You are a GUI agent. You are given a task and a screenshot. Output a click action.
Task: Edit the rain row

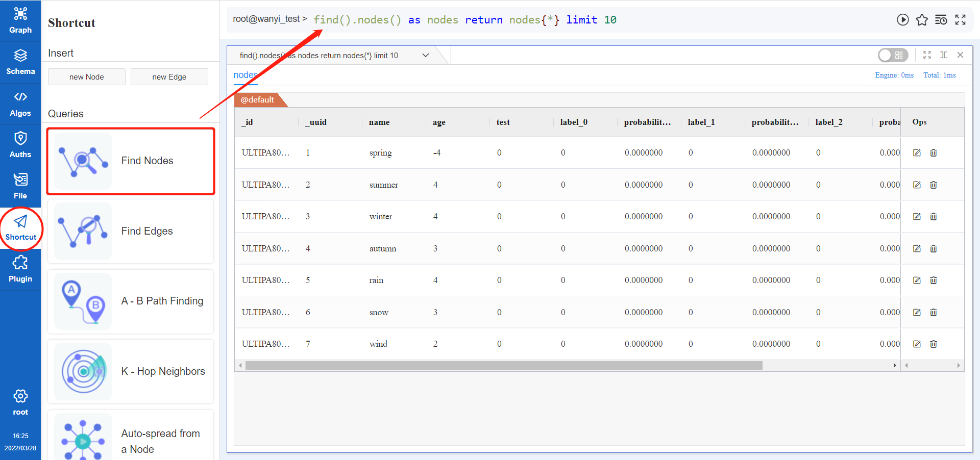tap(917, 280)
